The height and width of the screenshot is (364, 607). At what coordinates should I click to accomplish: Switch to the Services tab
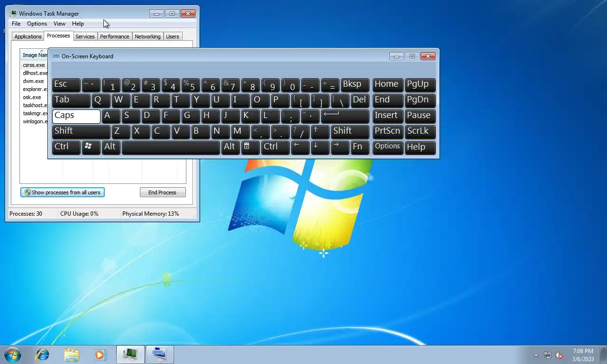85,36
